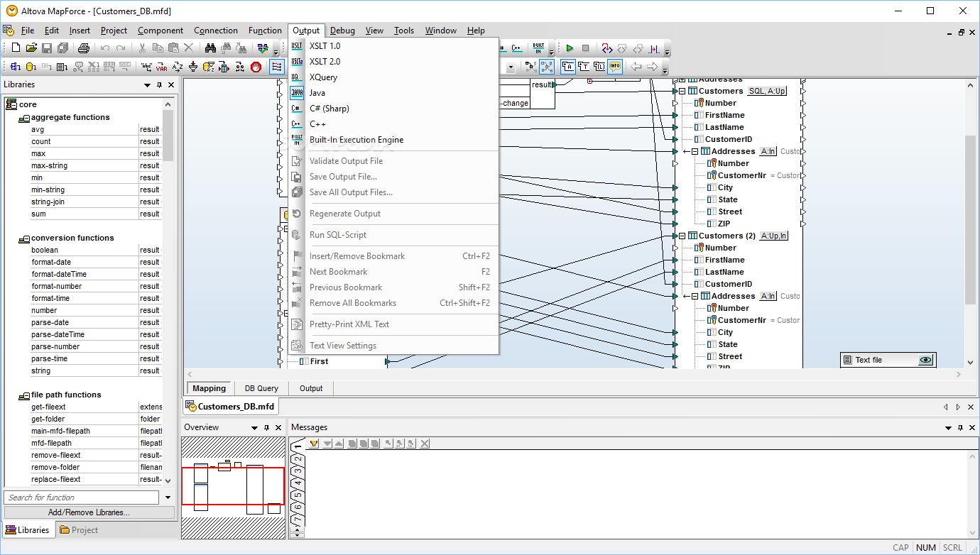The width and height of the screenshot is (980, 555).
Task: Insert a sort component (A-Z icon)
Action: 176,66
